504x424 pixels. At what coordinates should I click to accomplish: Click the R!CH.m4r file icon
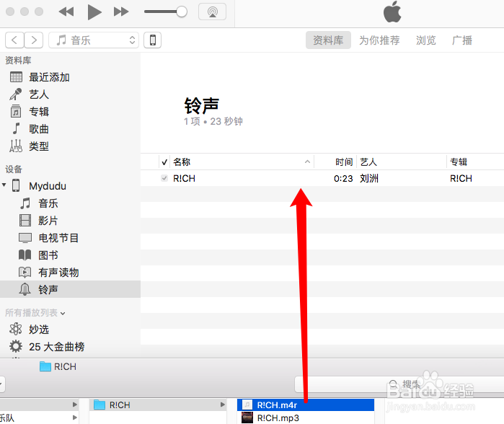click(247, 405)
